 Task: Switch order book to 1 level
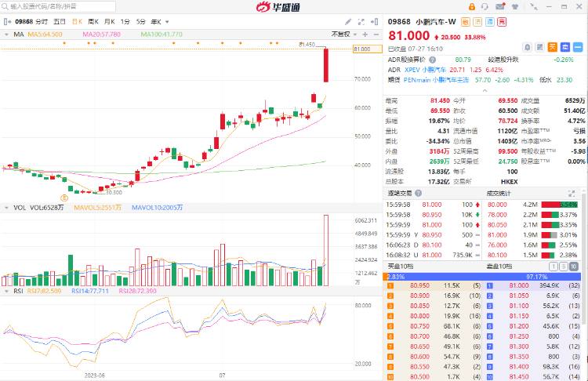pyautogui.click(x=554, y=267)
